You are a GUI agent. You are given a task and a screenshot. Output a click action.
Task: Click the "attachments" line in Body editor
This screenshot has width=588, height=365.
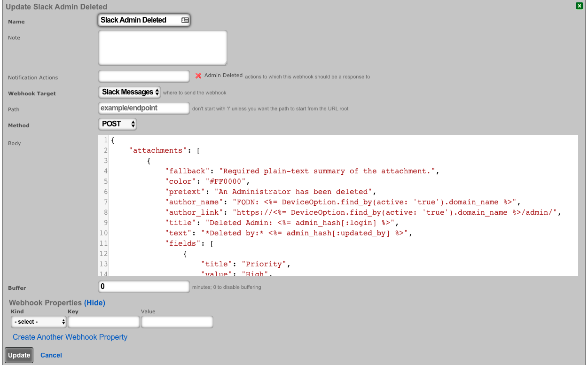(165, 150)
